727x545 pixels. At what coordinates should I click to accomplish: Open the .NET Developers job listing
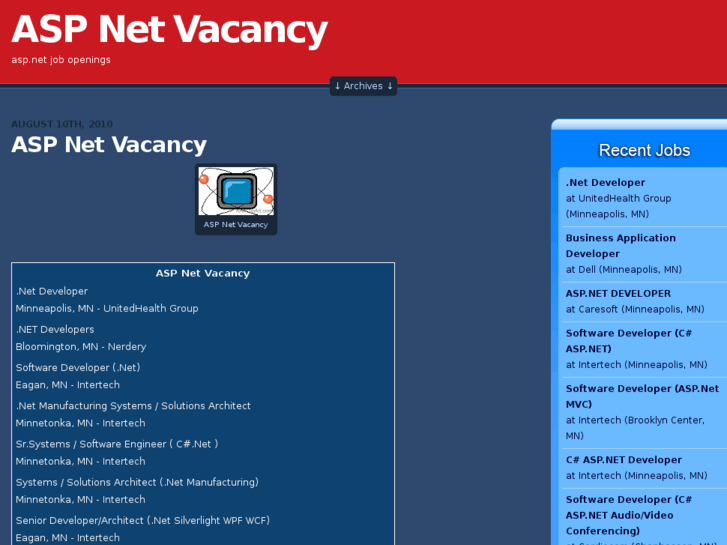click(x=55, y=329)
